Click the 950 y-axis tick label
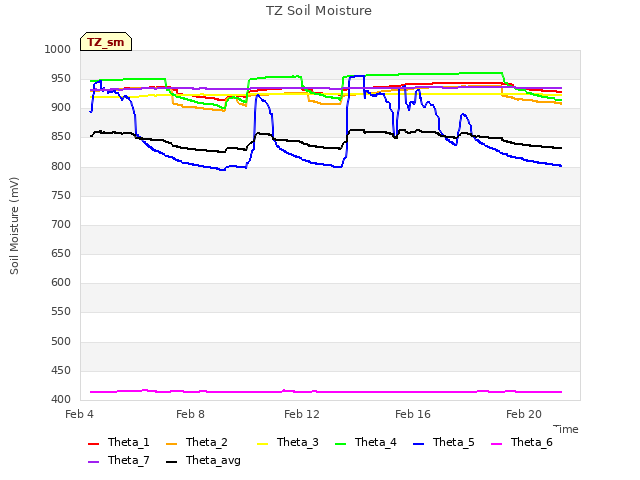Screen dimensions: 640x480 click(x=61, y=78)
